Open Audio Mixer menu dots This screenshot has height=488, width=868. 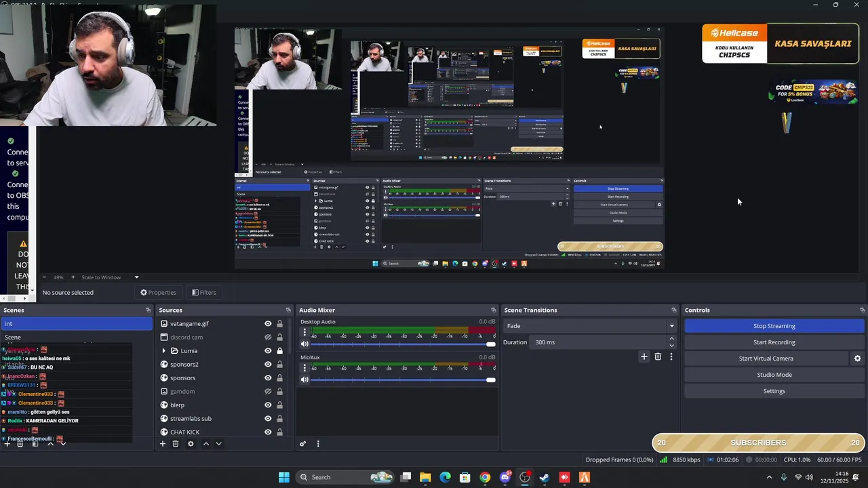pyautogui.click(x=318, y=444)
